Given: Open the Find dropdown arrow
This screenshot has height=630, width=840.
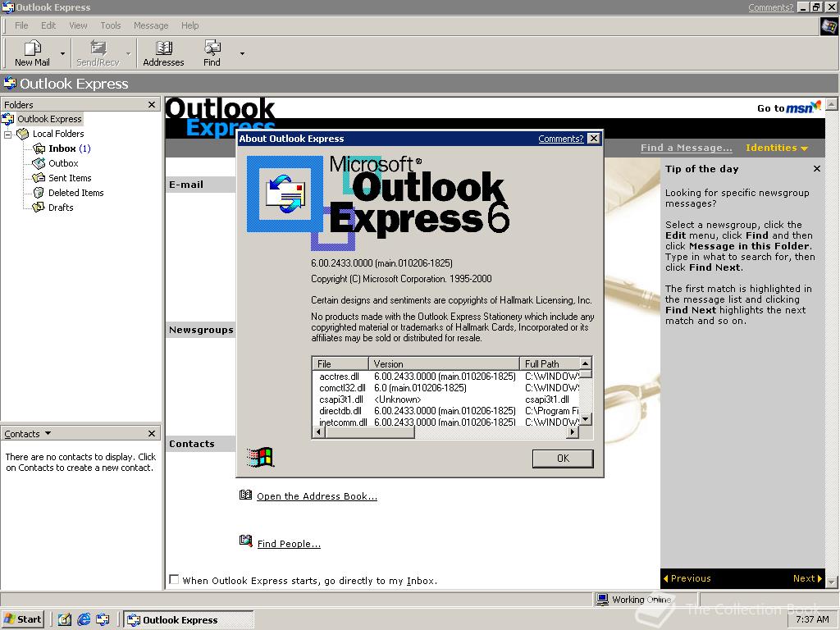Looking at the screenshot, I should point(242,53).
